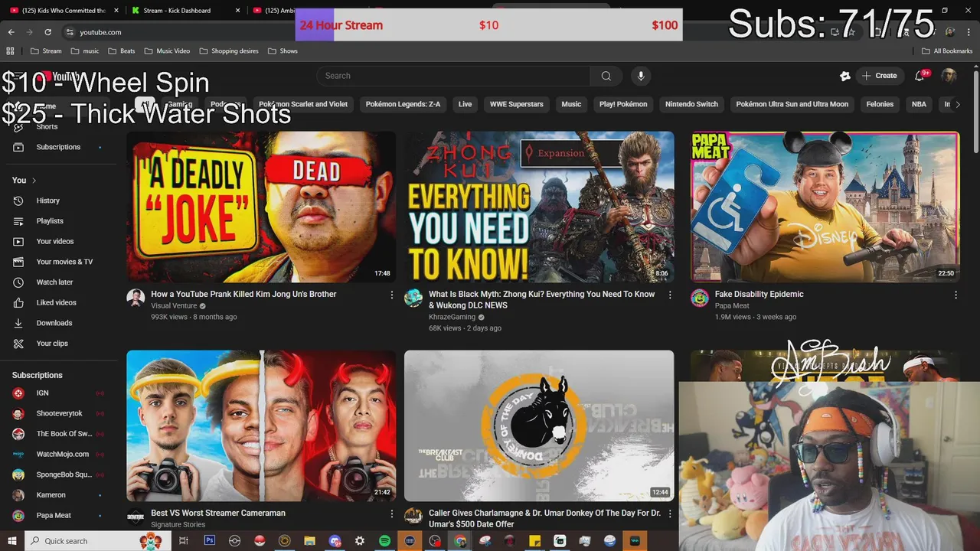Image resolution: width=980 pixels, height=551 pixels.
Task: Click the Windows Start button
Action: 11,541
